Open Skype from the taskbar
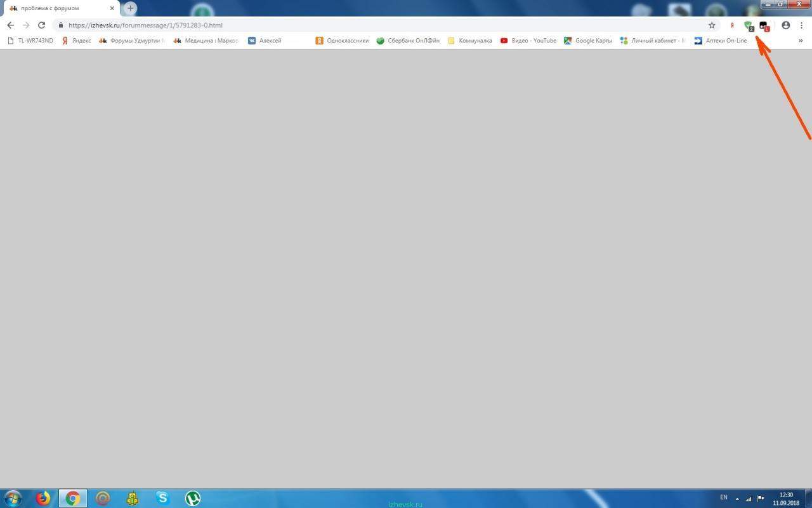Viewport: 812px width, 508px height. [x=162, y=498]
